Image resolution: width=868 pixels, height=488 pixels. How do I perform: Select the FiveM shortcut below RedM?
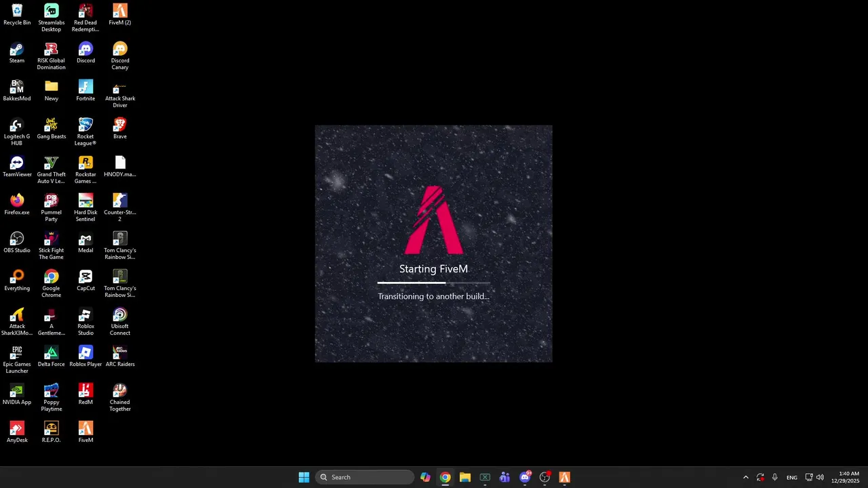85,432
